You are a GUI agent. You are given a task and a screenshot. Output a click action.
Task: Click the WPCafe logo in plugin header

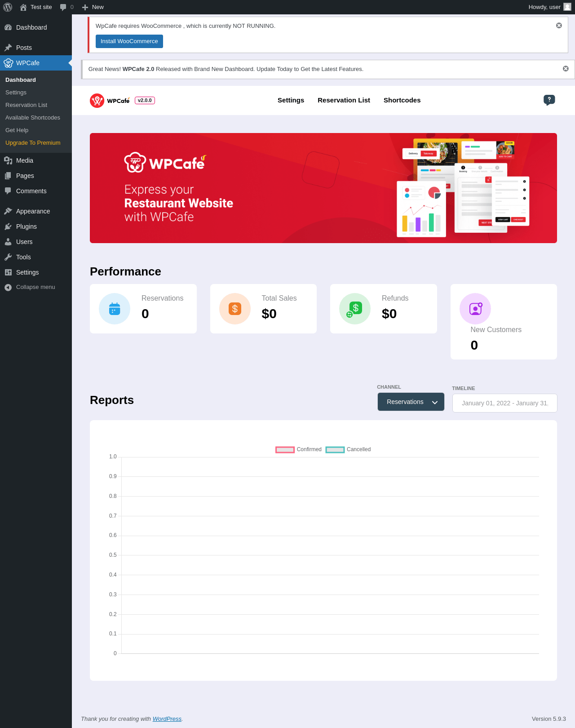[x=110, y=101]
